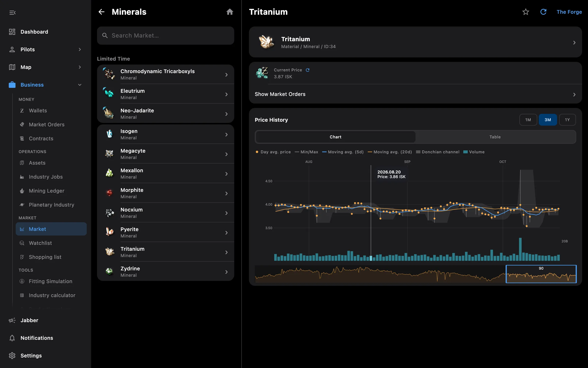Screen dimensions: 588x368
Task: Open Notifications bell icon
Action: [12, 338]
